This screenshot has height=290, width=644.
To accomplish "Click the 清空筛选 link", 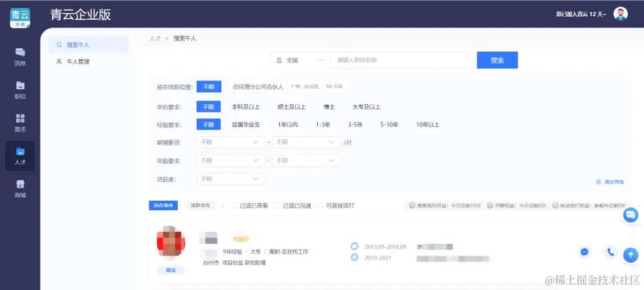I will [614, 182].
